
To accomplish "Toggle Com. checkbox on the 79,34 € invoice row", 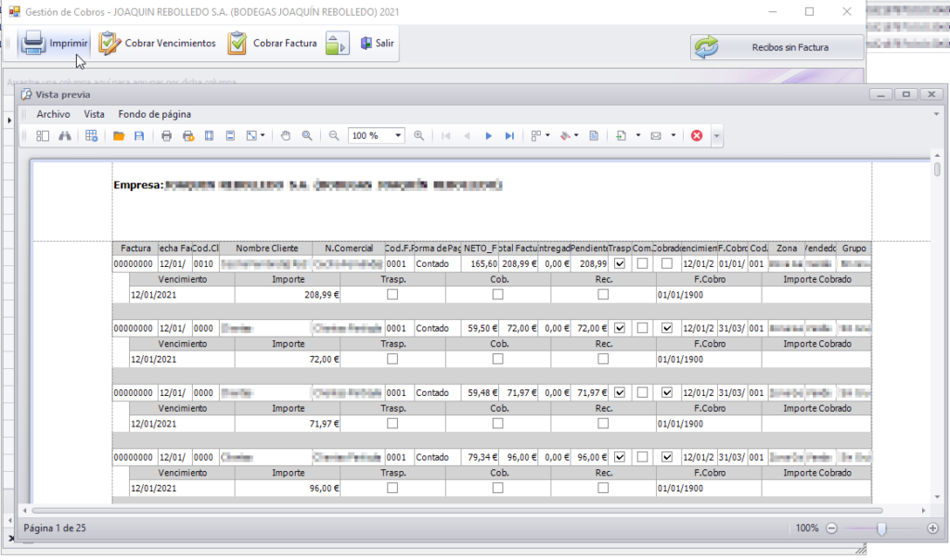I will [642, 457].
